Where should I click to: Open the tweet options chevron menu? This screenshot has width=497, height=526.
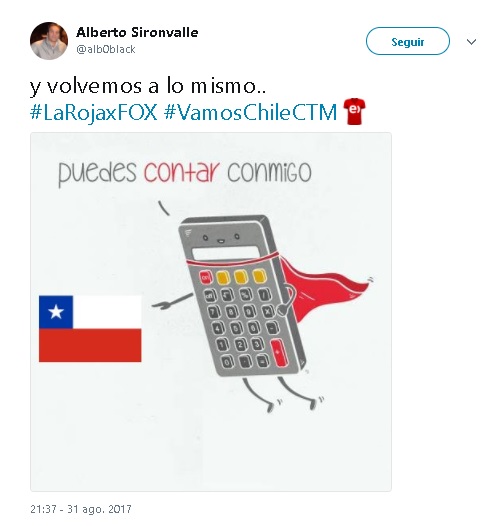click(x=472, y=42)
